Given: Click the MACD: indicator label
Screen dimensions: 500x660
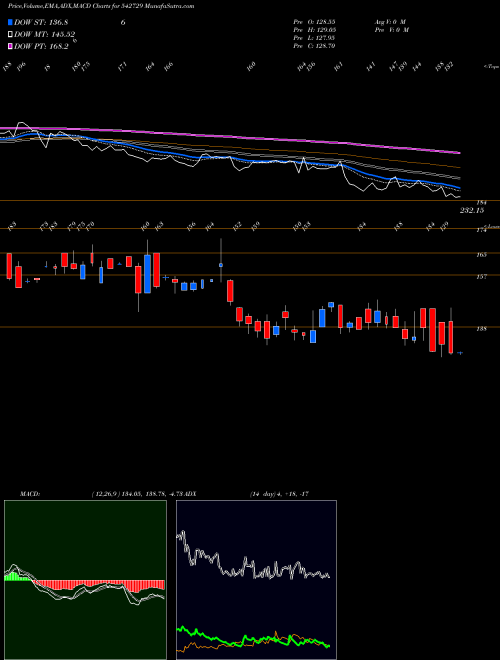Looking at the screenshot, I should [30, 494].
